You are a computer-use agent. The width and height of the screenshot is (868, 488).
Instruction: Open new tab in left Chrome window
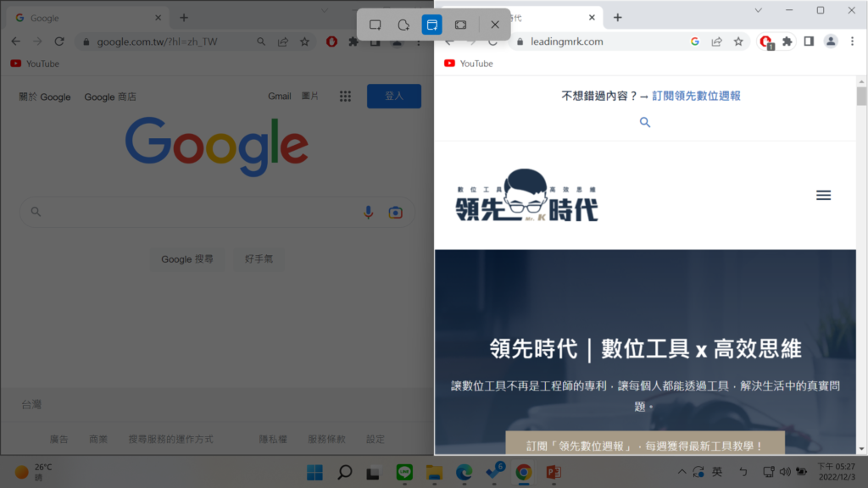(184, 18)
